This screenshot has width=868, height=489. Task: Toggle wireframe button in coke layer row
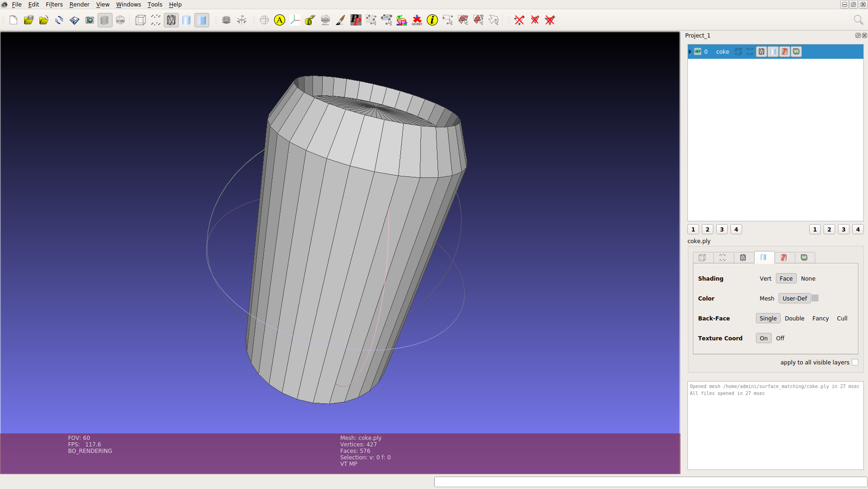pyautogui.click(x=762, y=51)
